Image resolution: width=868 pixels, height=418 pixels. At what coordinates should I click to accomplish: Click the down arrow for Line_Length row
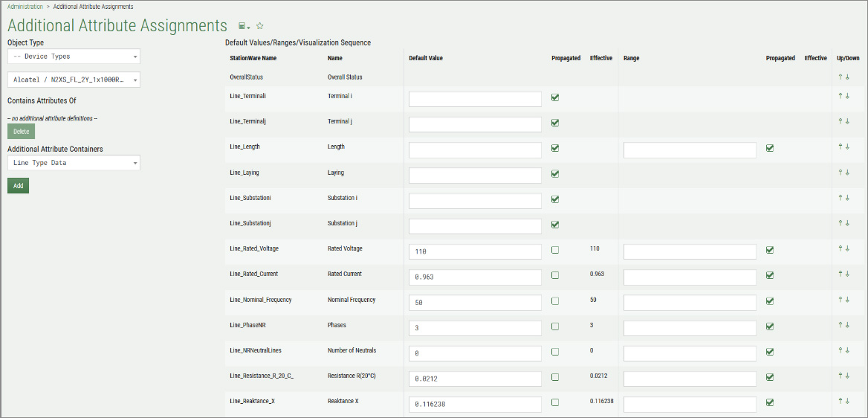click(x=847, y=147)
